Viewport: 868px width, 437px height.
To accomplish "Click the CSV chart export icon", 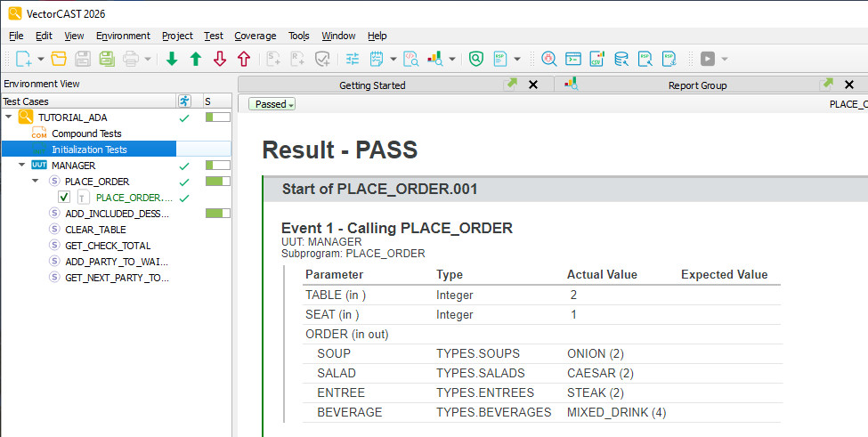I will (596, 59).
